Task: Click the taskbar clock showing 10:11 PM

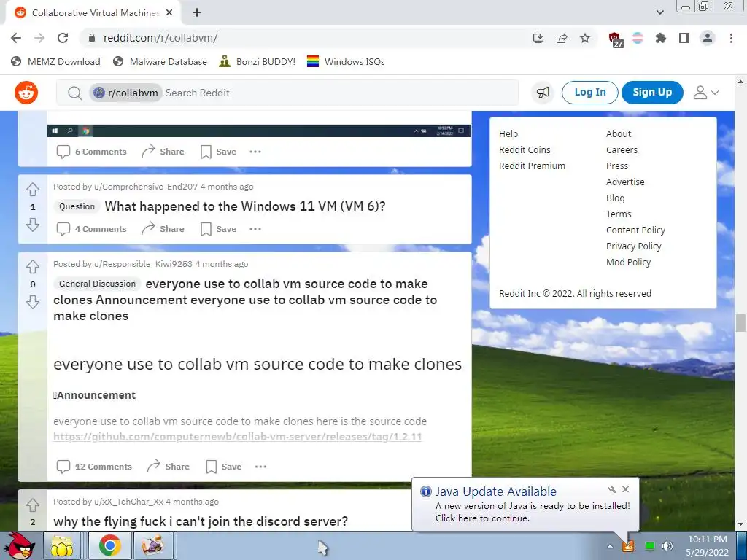Action: (x=708, y=545)
